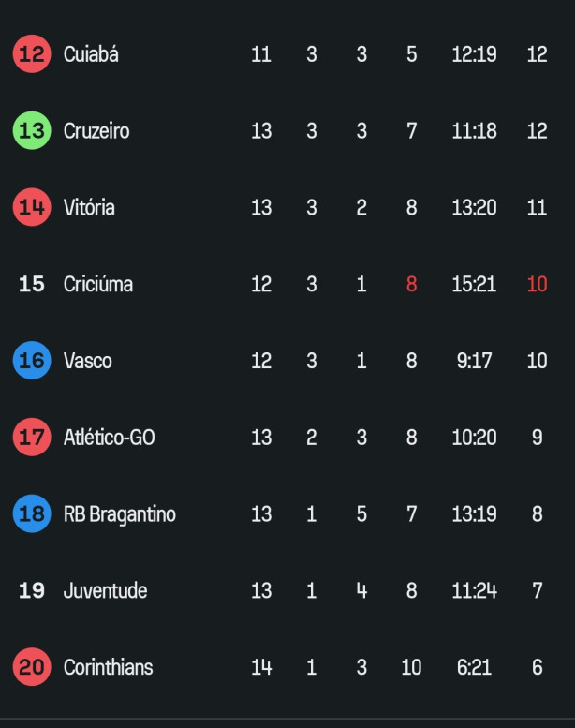Click the green position 13 badge
Image resolution: width=575 pixels, height=728 pixels.
pyautogui.click(x=32, y=130)
